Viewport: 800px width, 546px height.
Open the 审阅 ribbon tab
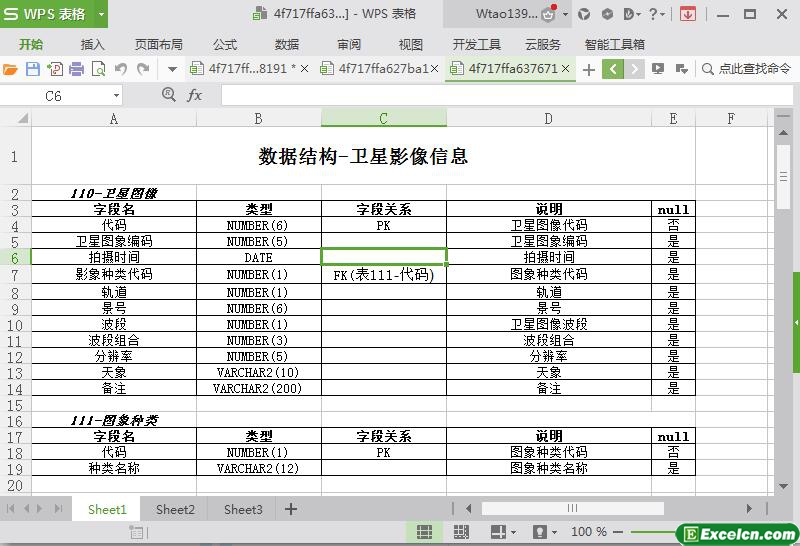(349, 44)
